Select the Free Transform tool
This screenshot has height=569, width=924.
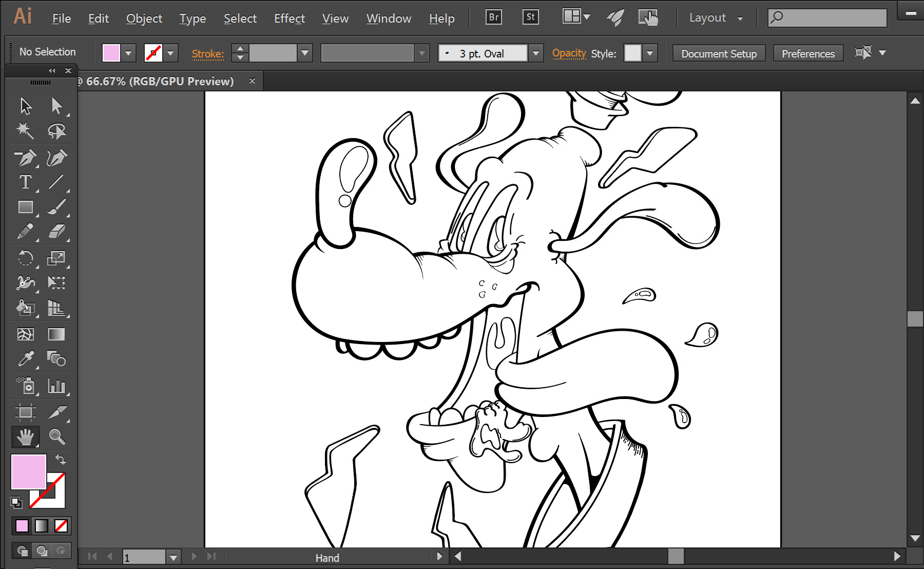[x=56, y=282]
